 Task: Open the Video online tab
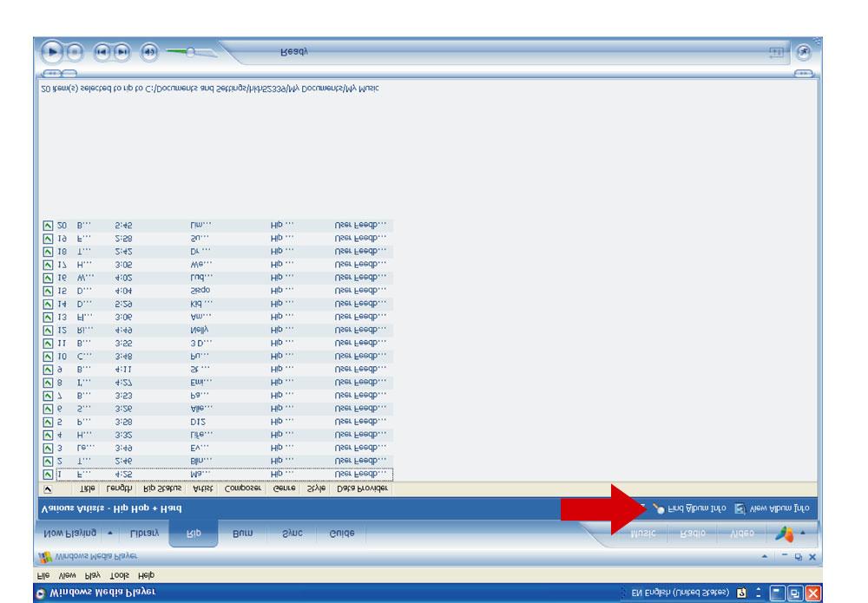click(742, 534)
